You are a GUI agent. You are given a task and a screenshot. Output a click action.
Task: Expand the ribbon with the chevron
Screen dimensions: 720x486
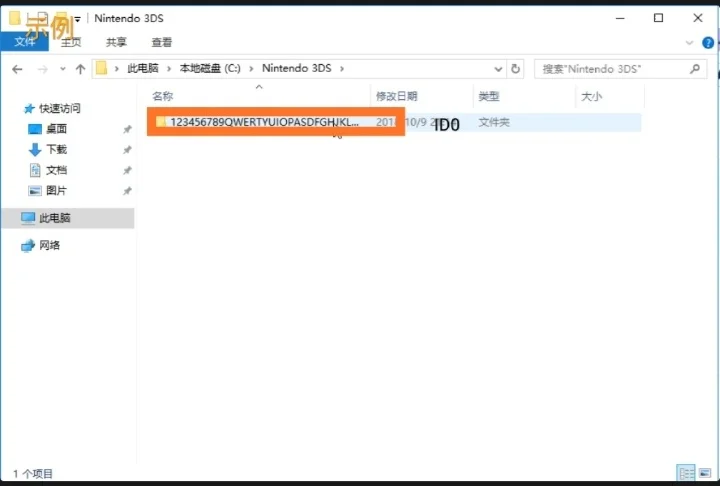coord(689,42)
